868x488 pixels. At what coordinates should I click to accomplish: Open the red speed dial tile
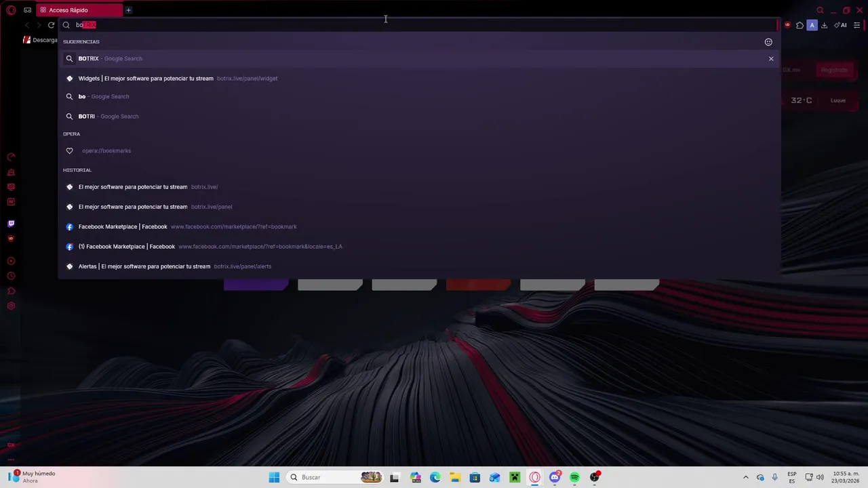(x=478, y=285)
